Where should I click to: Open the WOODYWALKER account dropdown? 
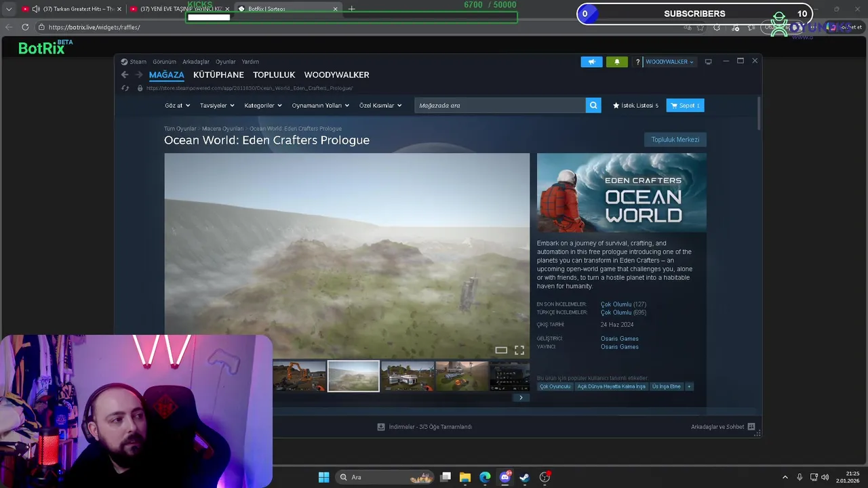pyautogui.click(x=669, y=62)
